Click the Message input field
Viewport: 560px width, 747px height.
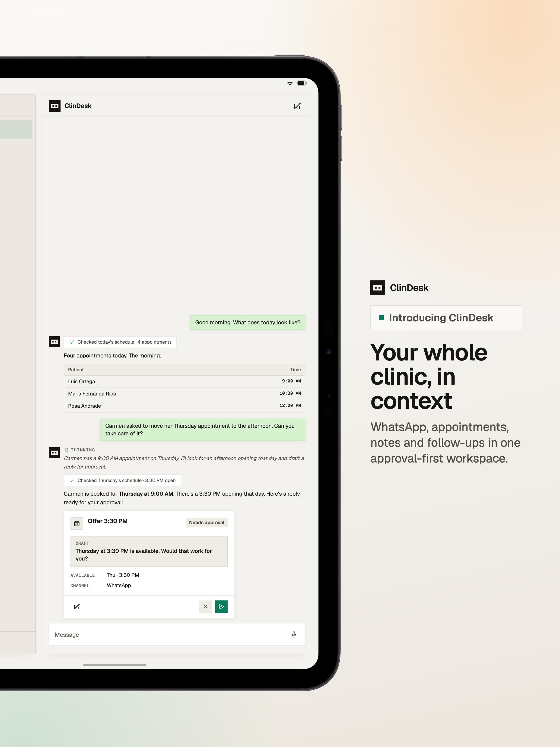coord(177,635)
